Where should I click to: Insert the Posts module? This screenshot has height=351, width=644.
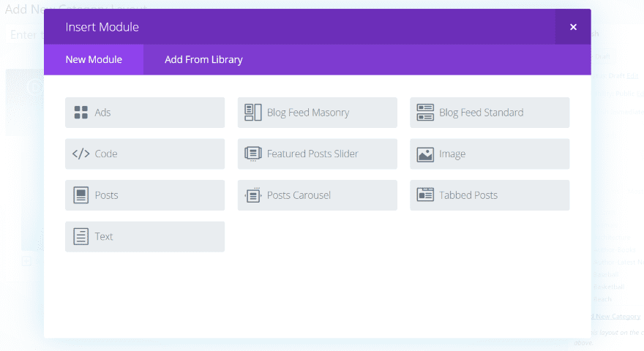(x=144, y=195)
